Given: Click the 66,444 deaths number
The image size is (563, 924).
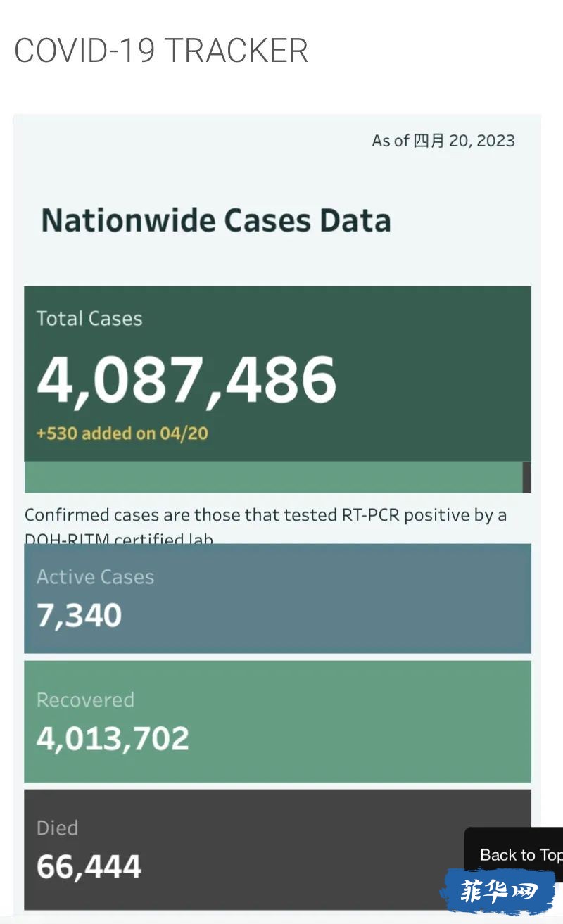Looking at the screenshot, I should click(x=89, y=867).
